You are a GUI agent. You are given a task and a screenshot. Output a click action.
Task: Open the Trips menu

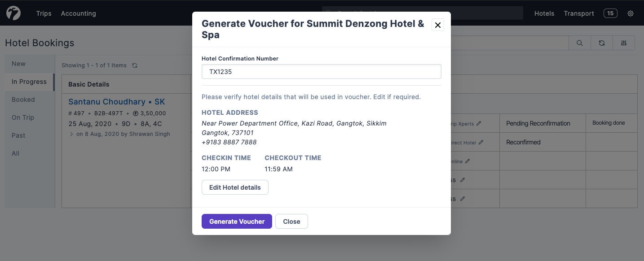coord(44,13)
